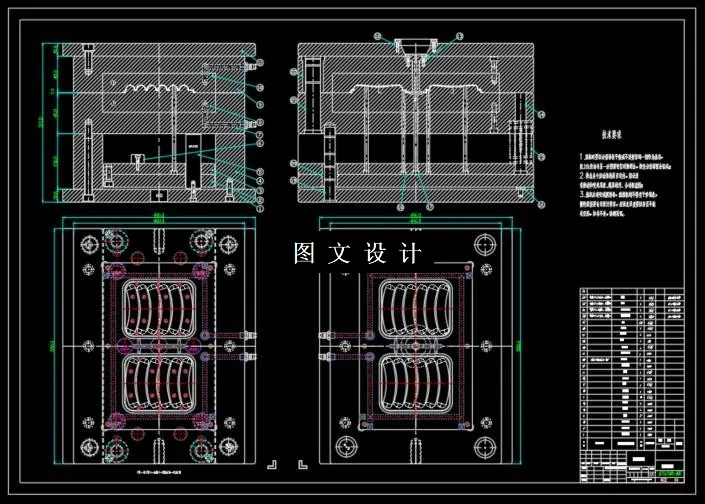Click the caption text under the moving-half plan view
The height and width of the screenshot is (504, 705).
tap(159, 473)
